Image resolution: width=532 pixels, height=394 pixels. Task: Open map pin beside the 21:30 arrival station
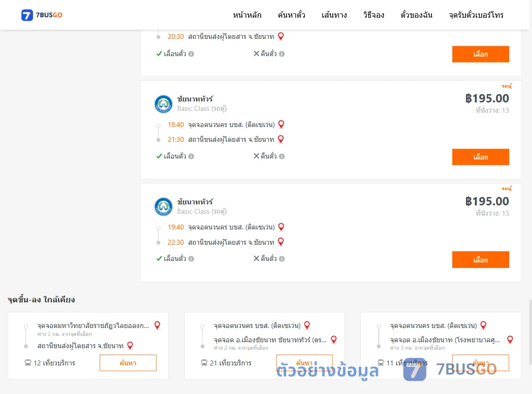(x=281, y=139)
